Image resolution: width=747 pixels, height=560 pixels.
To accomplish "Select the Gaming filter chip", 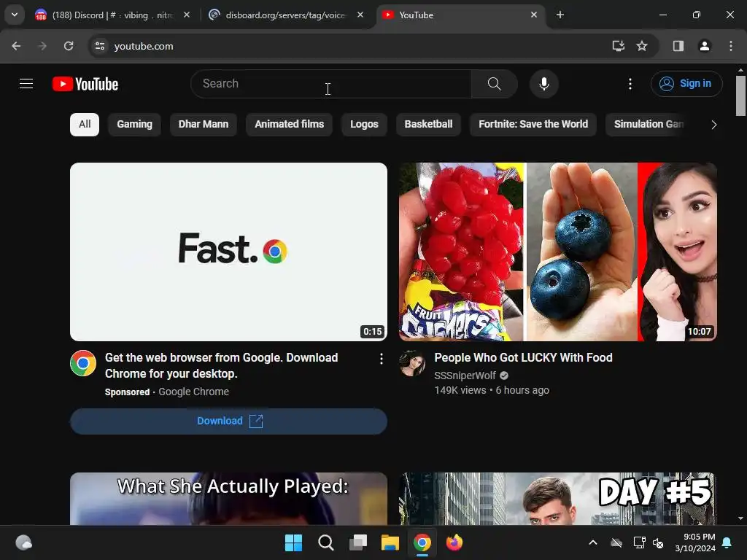I will click(x=134, y=124).
